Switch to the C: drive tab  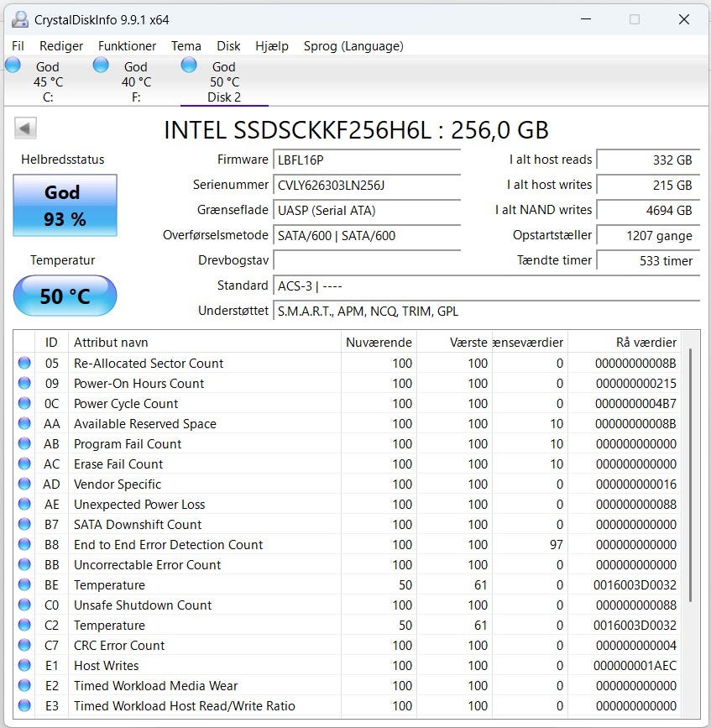point(48,81)
